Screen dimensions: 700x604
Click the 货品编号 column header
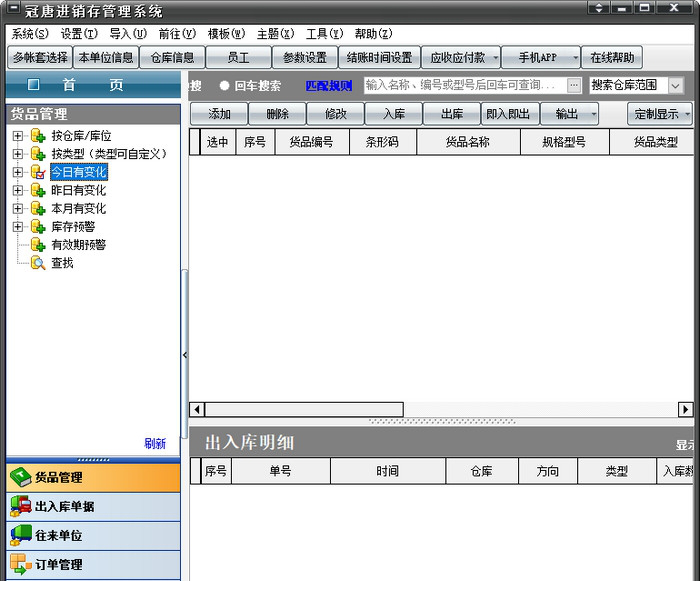coord(312,142)
